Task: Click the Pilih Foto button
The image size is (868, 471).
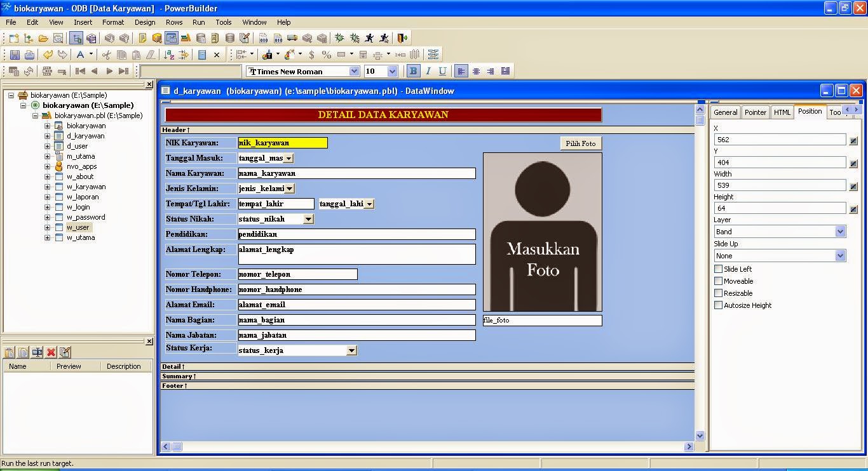Action: 580,143
